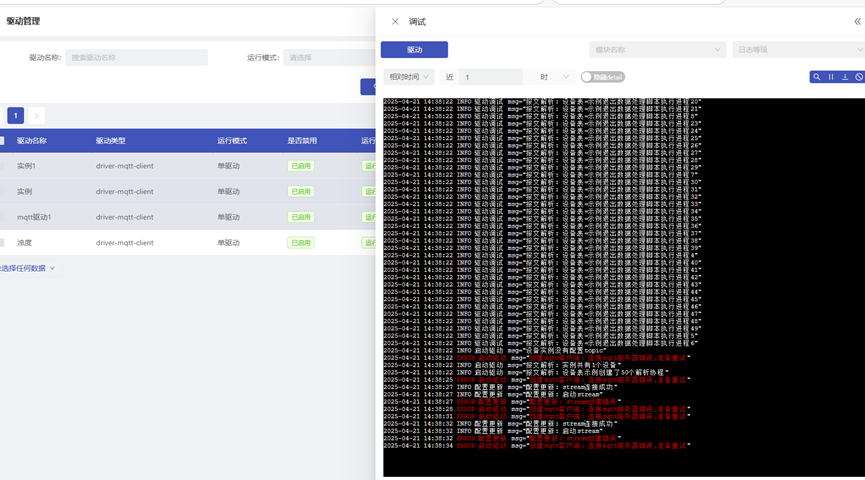Click the blue 驱动 button
865x480 pixels.
pyautogui.click(x=414, y=49)
